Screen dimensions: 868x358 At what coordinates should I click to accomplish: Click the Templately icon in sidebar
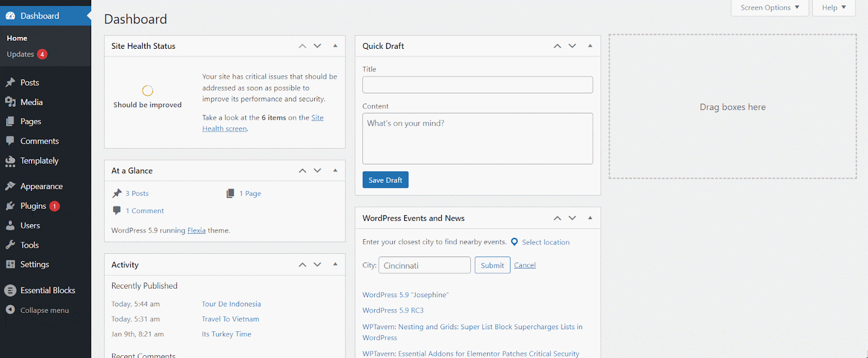(x=10, y=161)
